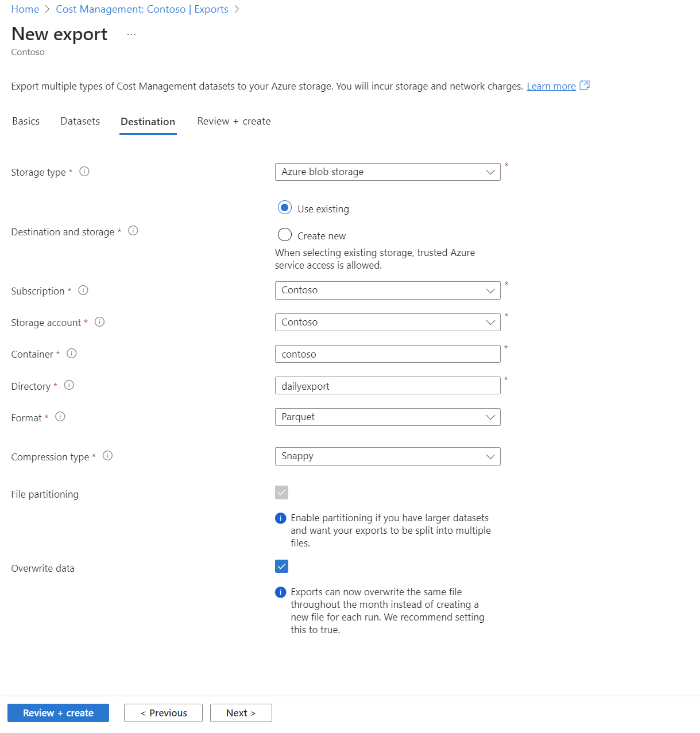The width and height of the screenshot is (700, 733).
Task: Go to the Review + create tab
Action: pos(234,121)
